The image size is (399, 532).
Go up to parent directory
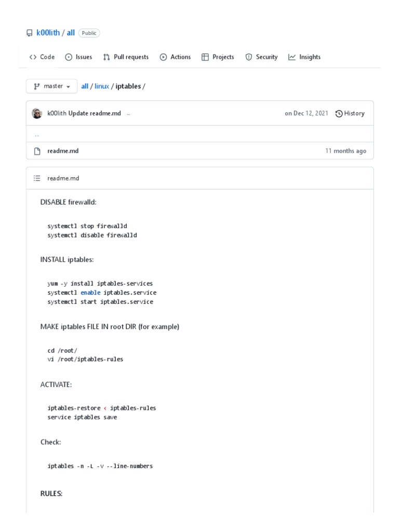pos(37,135)
